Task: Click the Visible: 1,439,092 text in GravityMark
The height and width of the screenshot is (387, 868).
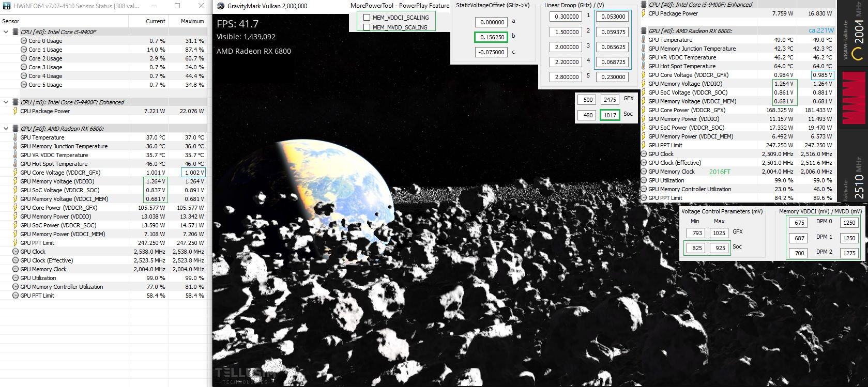Action: 246,37
